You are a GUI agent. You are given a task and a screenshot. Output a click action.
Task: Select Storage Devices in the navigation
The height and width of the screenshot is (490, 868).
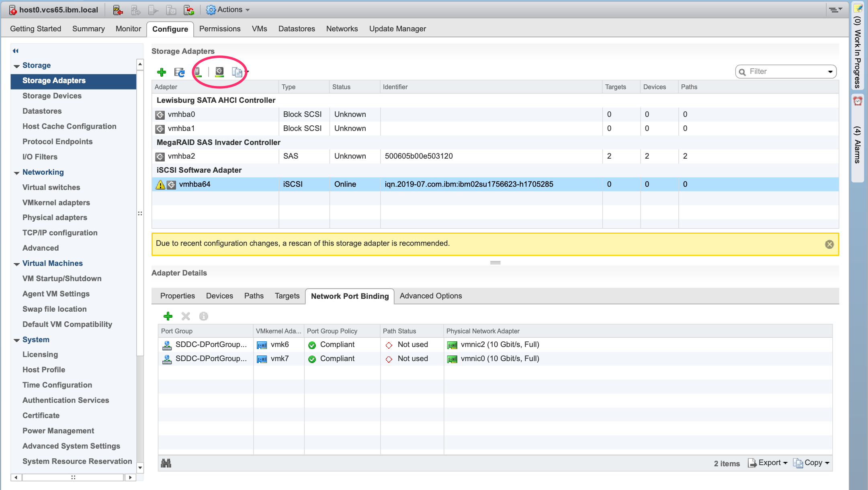point(52,96)
